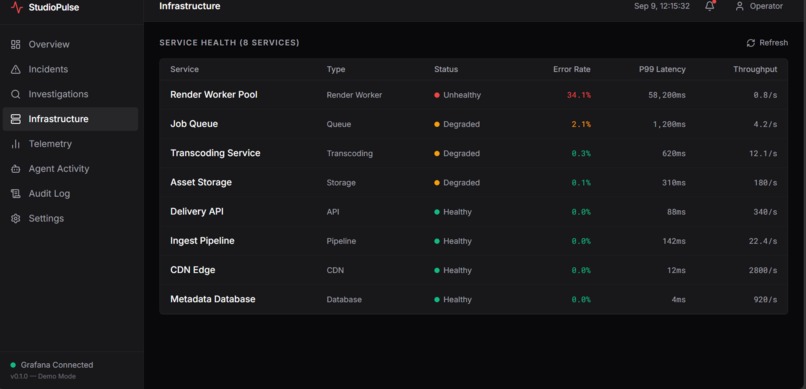Open the Render Worker Pool service row
Image resolution: width=806 pixels, height=389 pixels.
coord(473,95)
